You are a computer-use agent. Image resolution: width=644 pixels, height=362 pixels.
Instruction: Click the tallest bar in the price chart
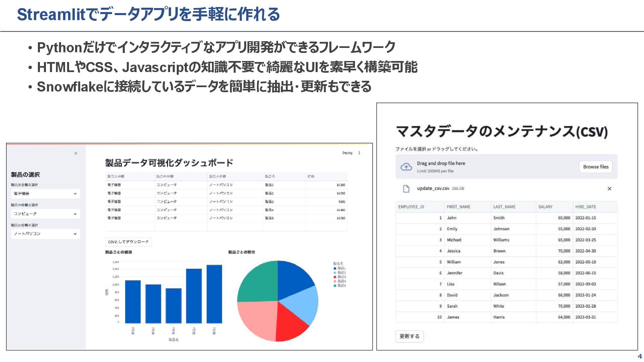(214, 294)
